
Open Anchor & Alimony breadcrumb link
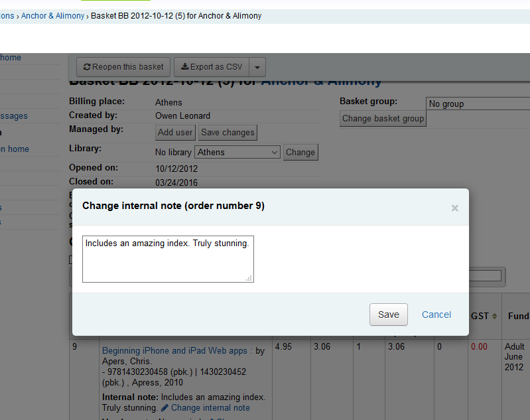(52, 16)
